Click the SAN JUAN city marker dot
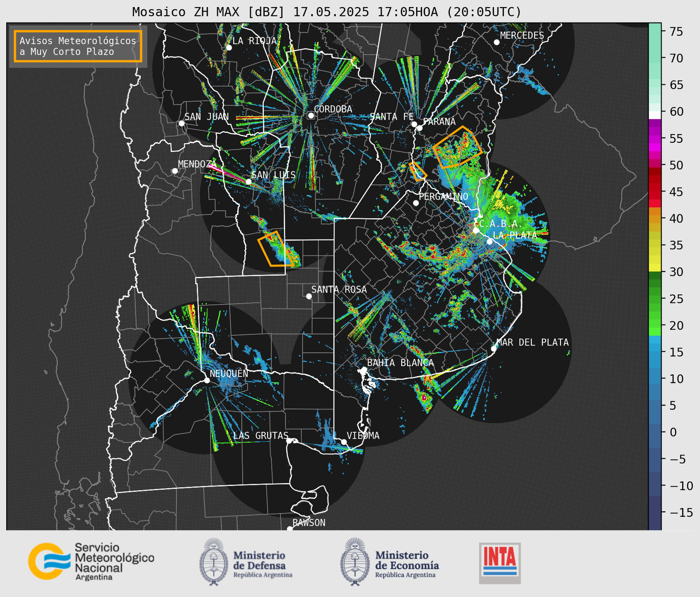This screenshot has height=597, width=700. [181, 123]
